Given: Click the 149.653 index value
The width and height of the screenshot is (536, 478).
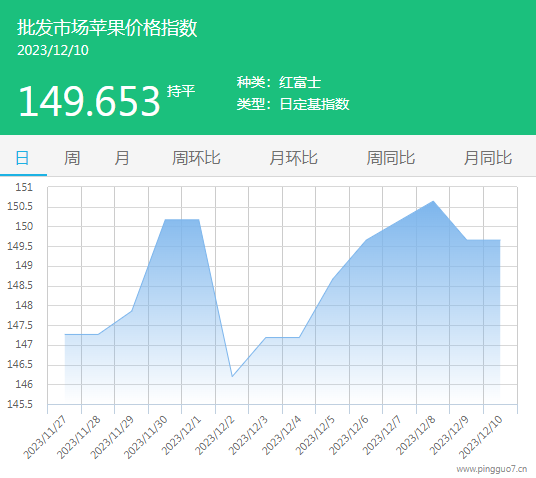Looking at the screenshot, I should click(x=89, y=101).
